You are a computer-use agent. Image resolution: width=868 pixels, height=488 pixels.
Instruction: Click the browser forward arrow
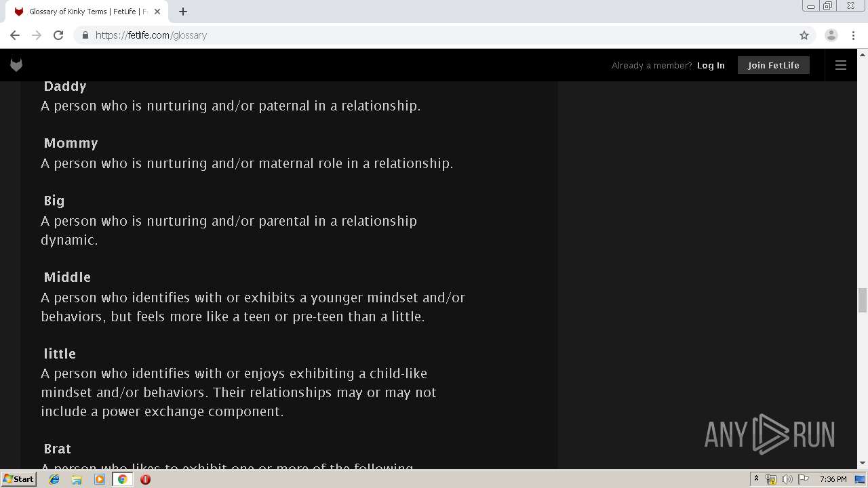pos(37,35)
